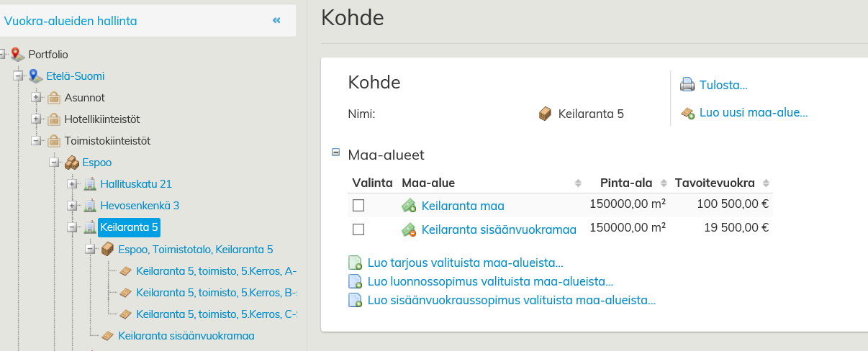Tick the Keilaranta sisäänvuokramaa checkbox
The width and height of the screenshot is (868, 351).
[x=358, y=229]
